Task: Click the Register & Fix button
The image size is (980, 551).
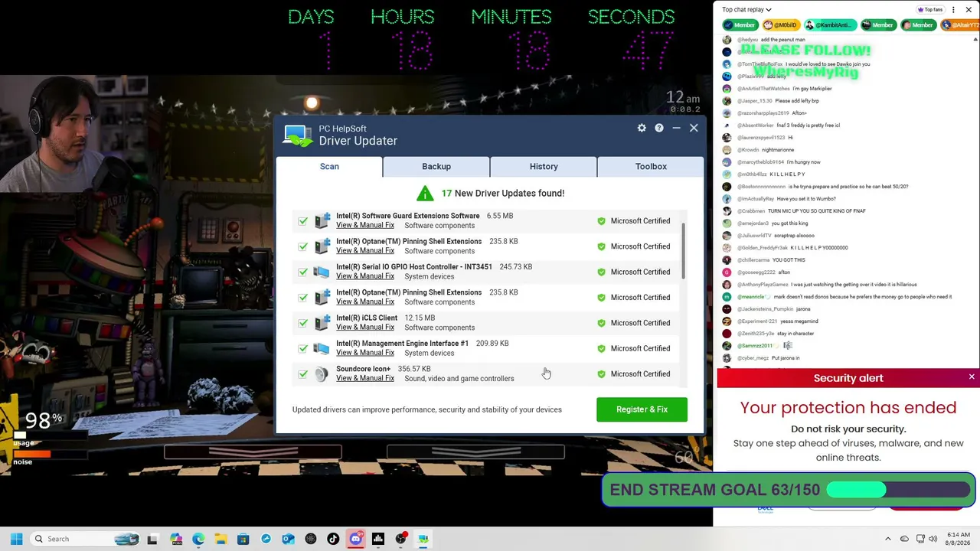Action: (642, 409)
